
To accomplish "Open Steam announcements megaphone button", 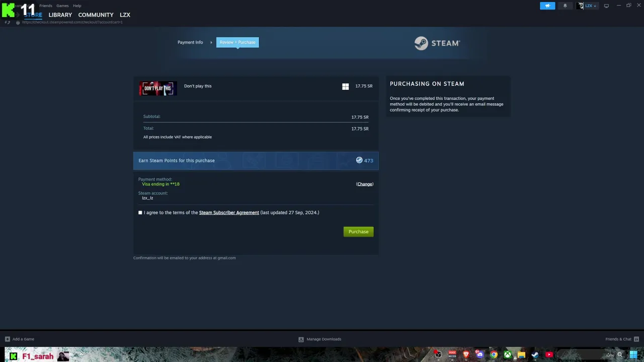I will point(547,6).
